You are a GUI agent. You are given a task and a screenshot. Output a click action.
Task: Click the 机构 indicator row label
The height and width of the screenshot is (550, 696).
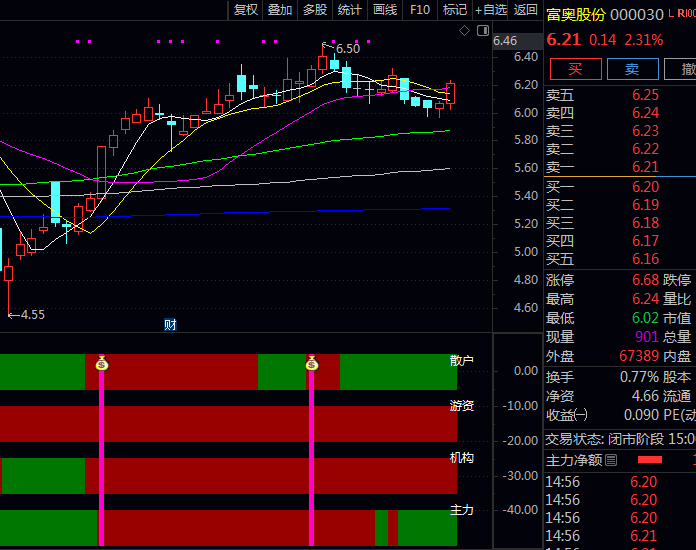[462, 458]
